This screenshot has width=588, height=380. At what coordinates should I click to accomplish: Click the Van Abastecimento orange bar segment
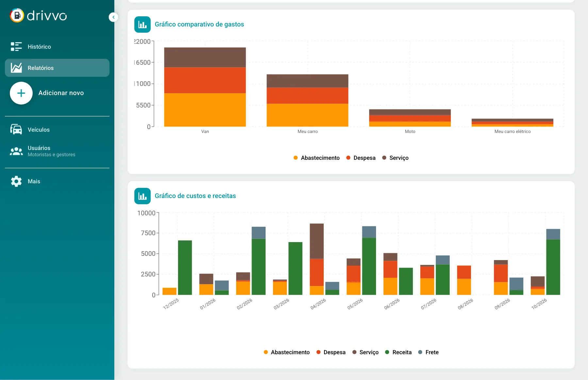pyautogui.click(x=205, y=110)
